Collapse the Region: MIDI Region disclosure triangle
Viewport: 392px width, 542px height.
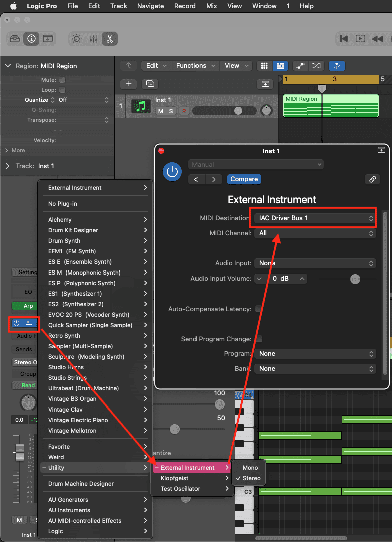(x=8, y=66)
